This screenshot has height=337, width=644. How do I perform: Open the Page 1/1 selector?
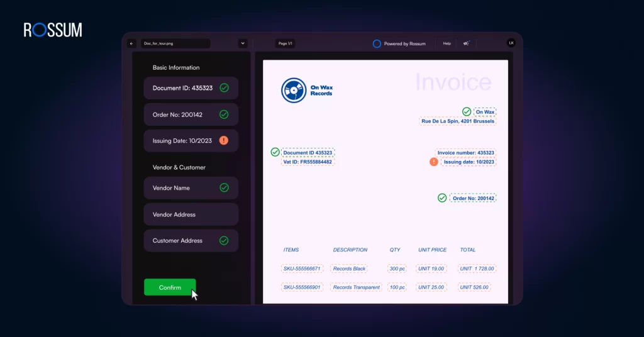pyautogui.click(x=285, y=44)
